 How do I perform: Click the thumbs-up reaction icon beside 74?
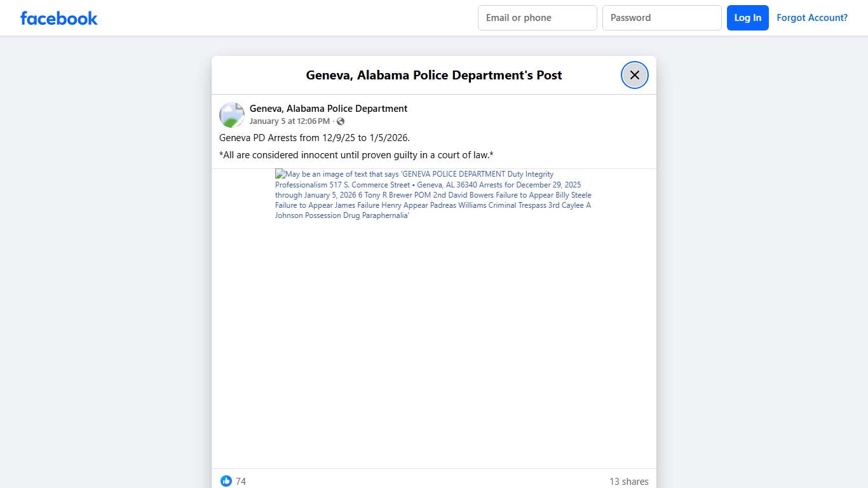[226, 481]
